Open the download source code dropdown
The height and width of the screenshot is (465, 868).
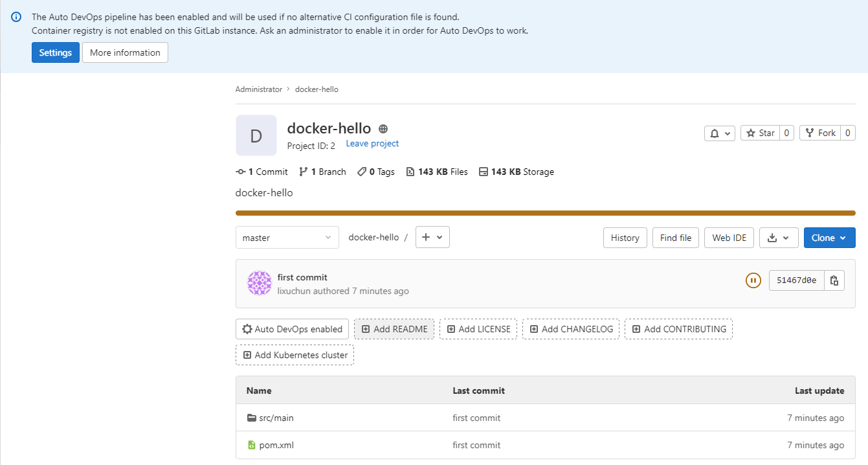[x=778, y=238]
